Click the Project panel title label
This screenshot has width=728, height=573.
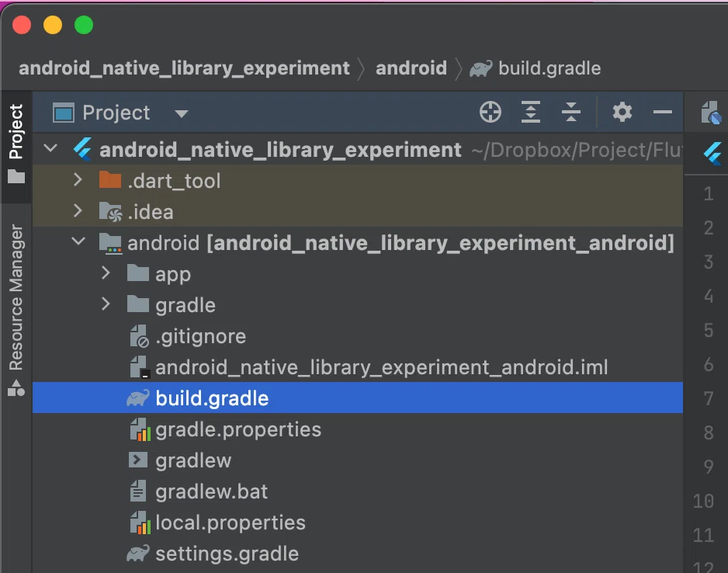click(116, 113)
